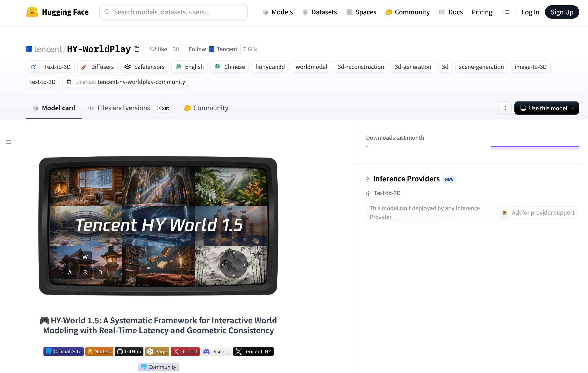
Task: Focus the search models input field
Action: [173, 12]
